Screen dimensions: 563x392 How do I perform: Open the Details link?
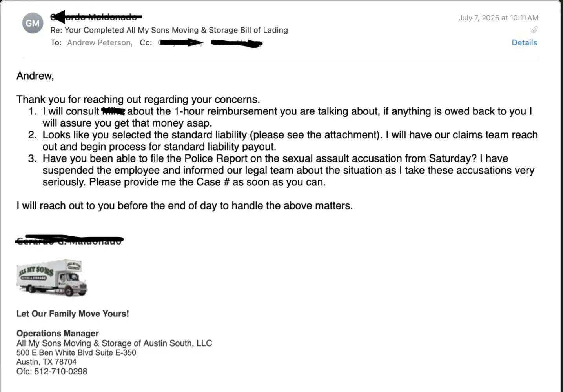point(524,42)
